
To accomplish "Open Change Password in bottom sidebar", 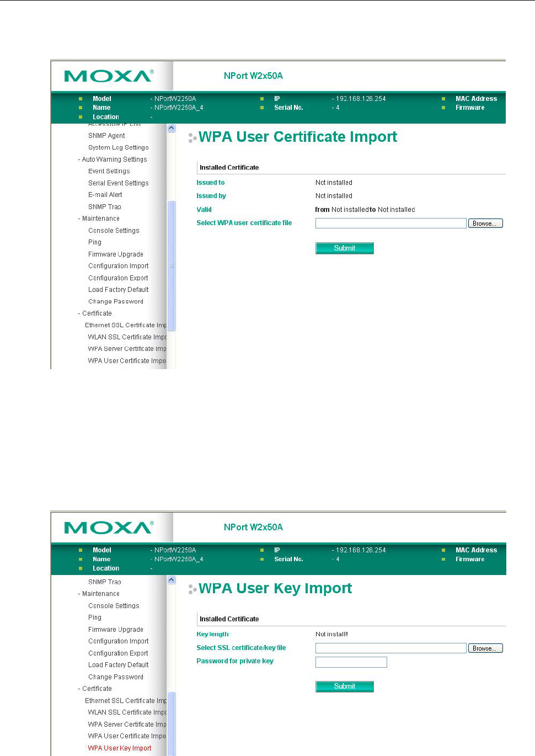I will pyautogui.click(x=116, y=677).
